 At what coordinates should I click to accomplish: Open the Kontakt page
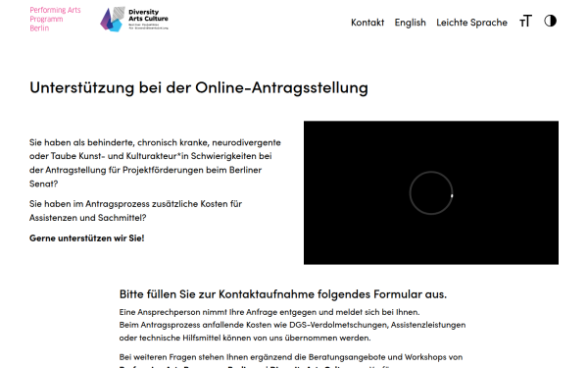point(367,23)
